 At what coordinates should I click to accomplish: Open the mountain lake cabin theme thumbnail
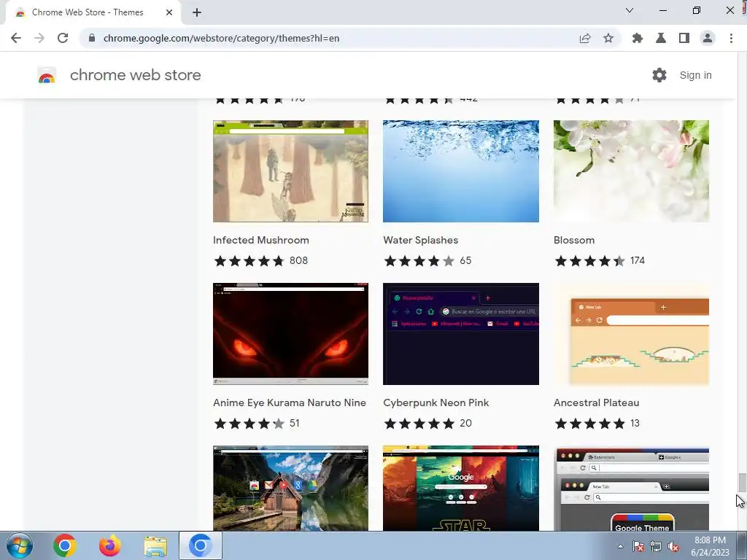coord(290,488)
